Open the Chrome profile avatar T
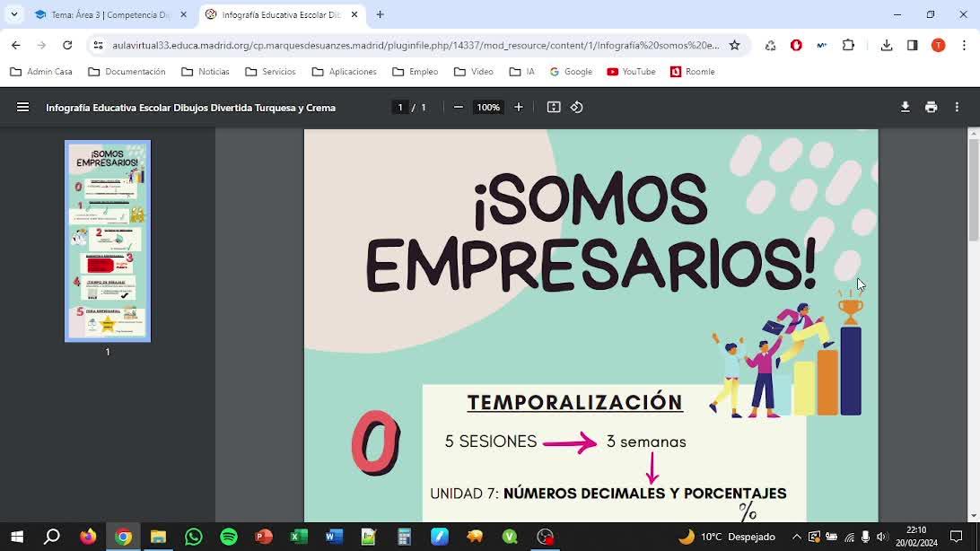The width and height of the screenshot is (980, 551). (938, 45)
